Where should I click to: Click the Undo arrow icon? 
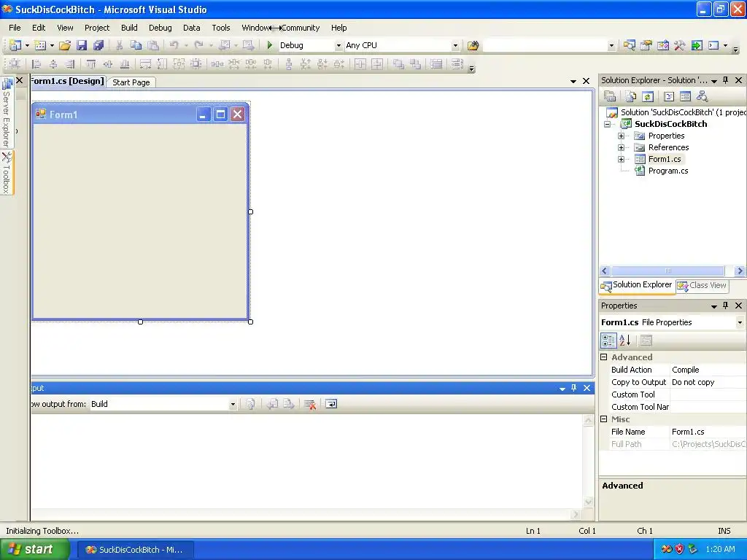pos(174,45)
